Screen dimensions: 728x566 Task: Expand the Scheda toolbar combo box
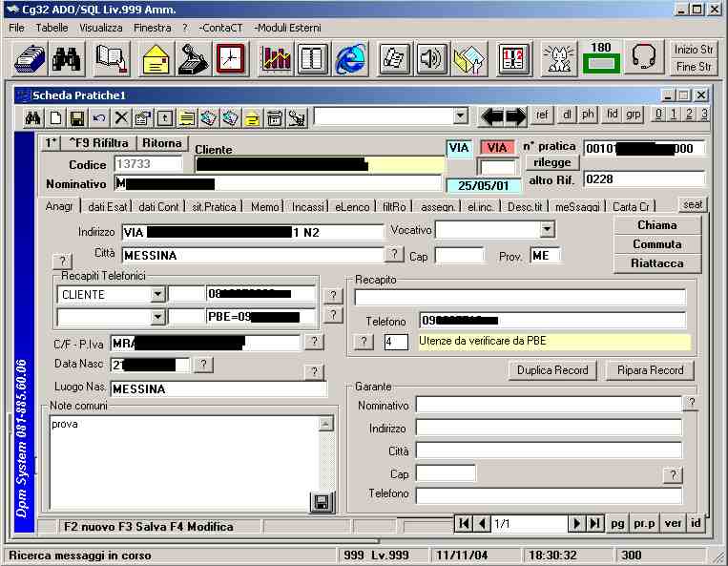[x=461, y=116]
